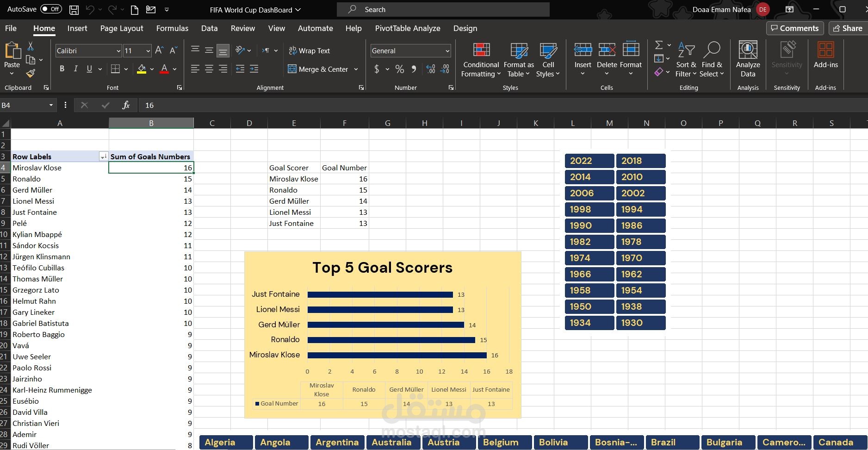Decrease font size with small A icon
The image size is (868, 450).
pos(174,50)
